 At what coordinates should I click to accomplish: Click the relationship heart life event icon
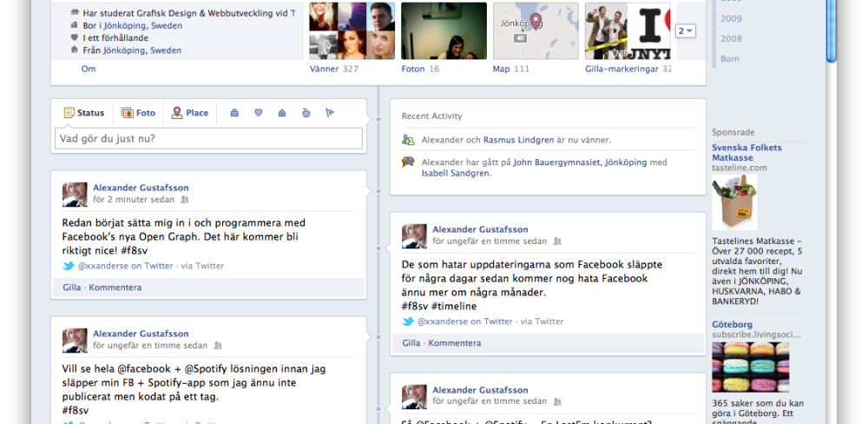point(258,113)
